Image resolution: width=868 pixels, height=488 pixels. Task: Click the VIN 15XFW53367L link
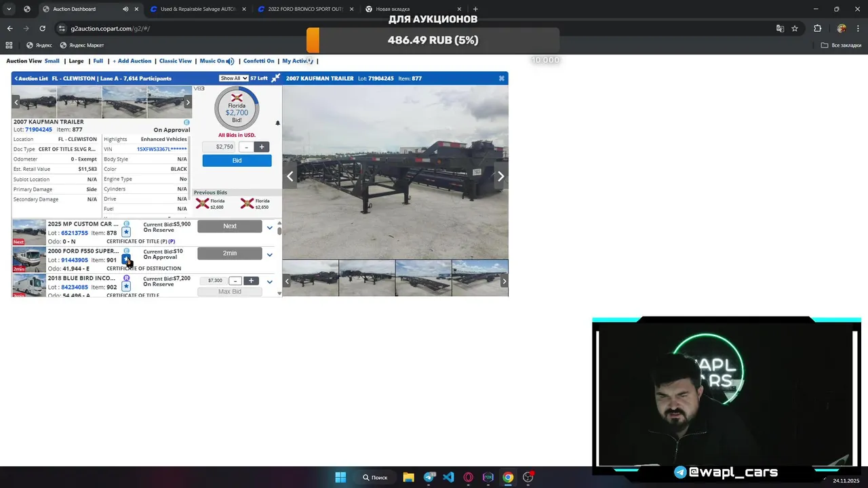coord(162,149)
